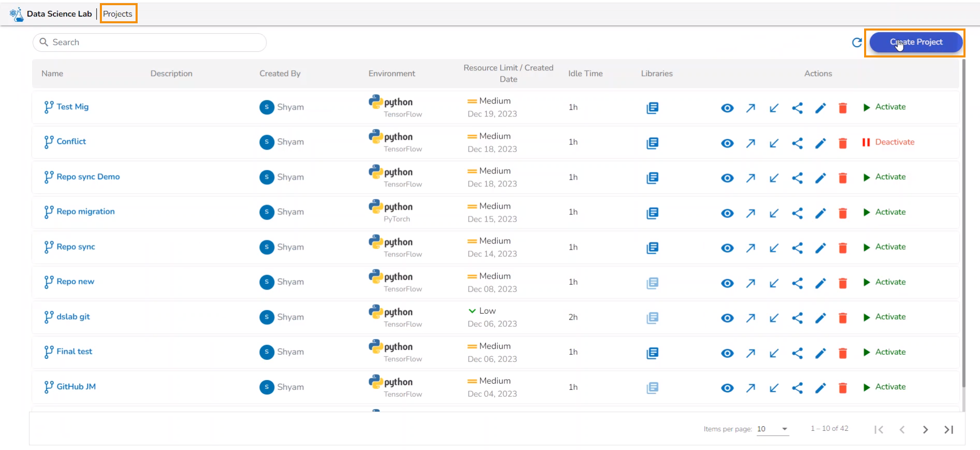View the dslab git project via eye icon
Viewport: 980px width, 450px height.
tap(727, 318)
